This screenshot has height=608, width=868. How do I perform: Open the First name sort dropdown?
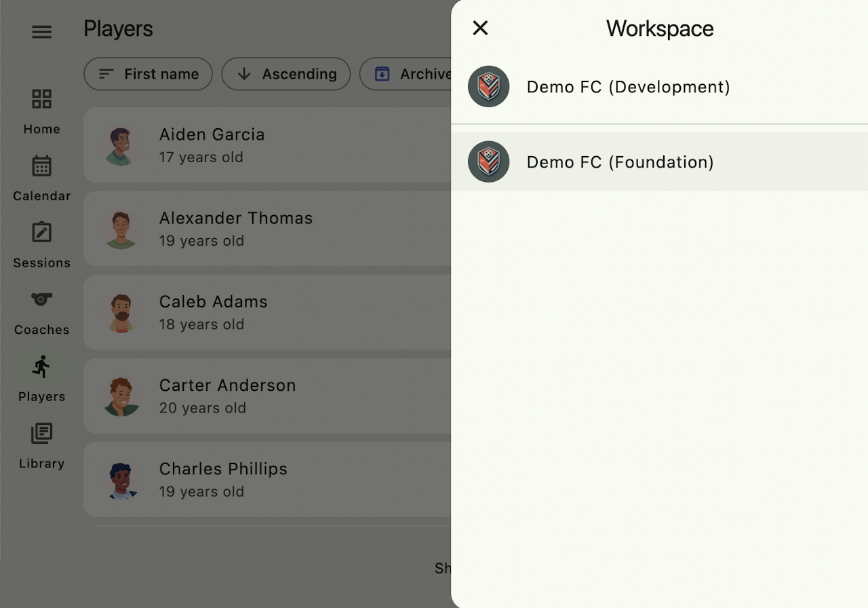[148, 74]
